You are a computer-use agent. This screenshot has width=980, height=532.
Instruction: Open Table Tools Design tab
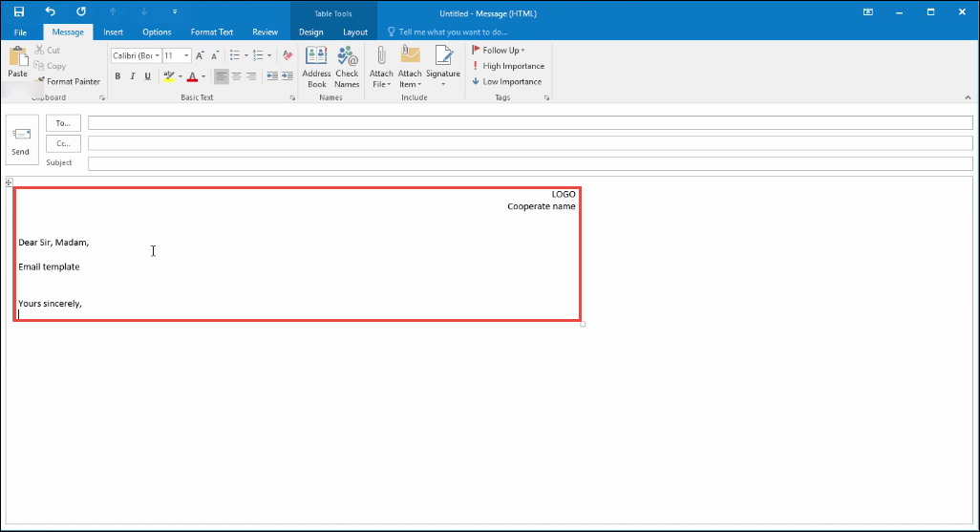point(310,32)
